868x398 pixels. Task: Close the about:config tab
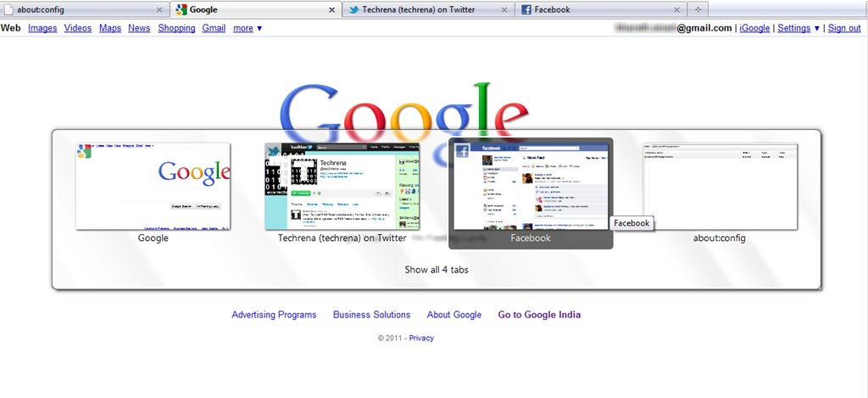[x=159, y=9]
